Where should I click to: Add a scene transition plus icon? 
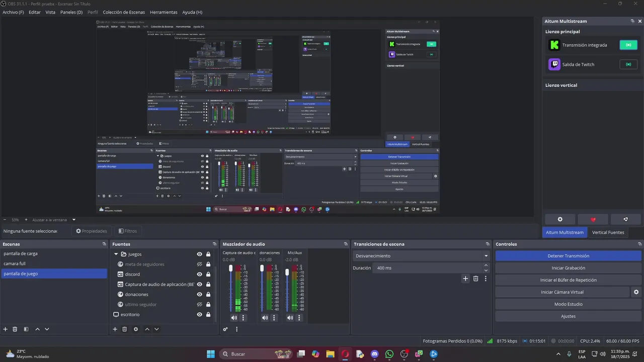pyautogui.click(x=465, y=279)
